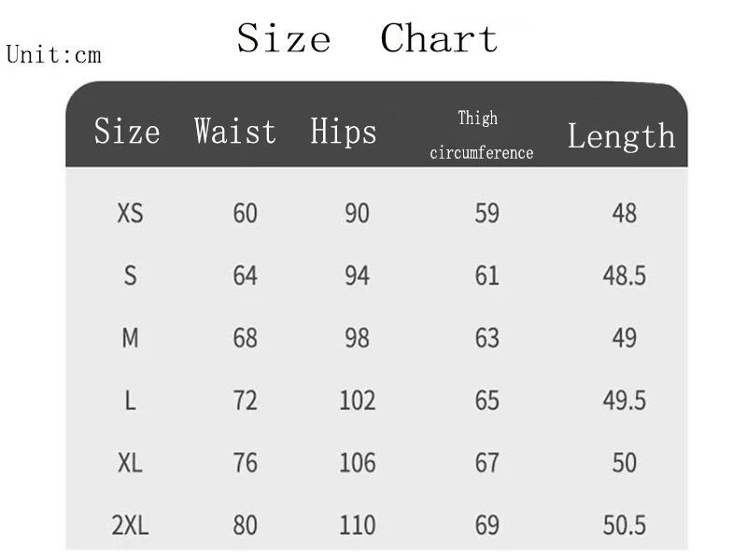Click the hips value 102 for L

(x=358, y=400)
